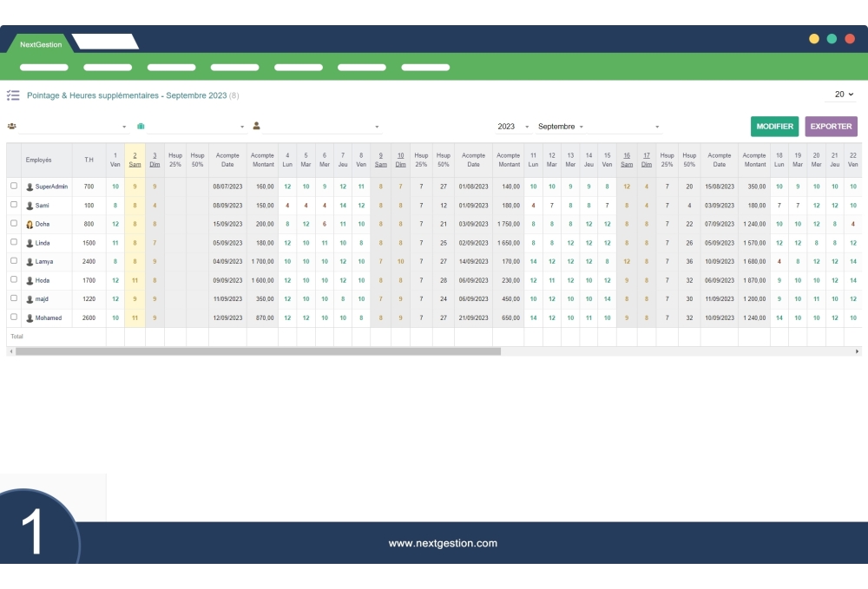Click the green briefcase filter icon
The height and width of the screenshot is (589, 868).
(x=141, y=127)
